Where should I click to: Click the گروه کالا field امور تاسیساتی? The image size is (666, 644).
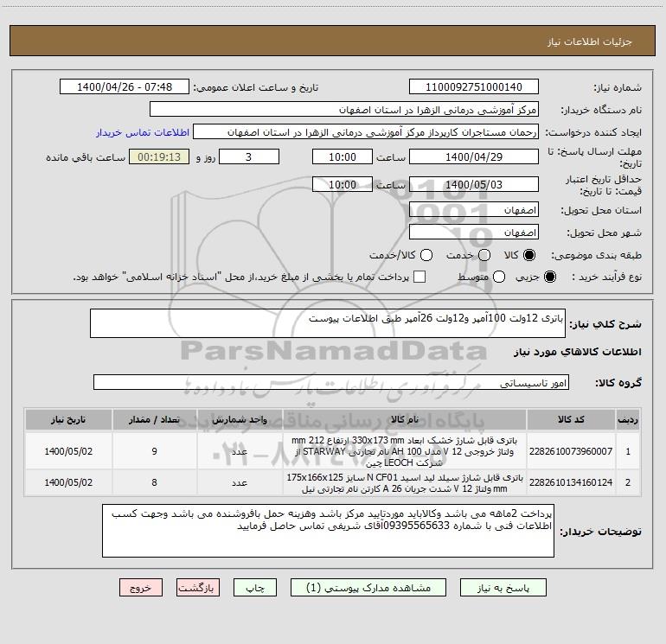point(331,382)
